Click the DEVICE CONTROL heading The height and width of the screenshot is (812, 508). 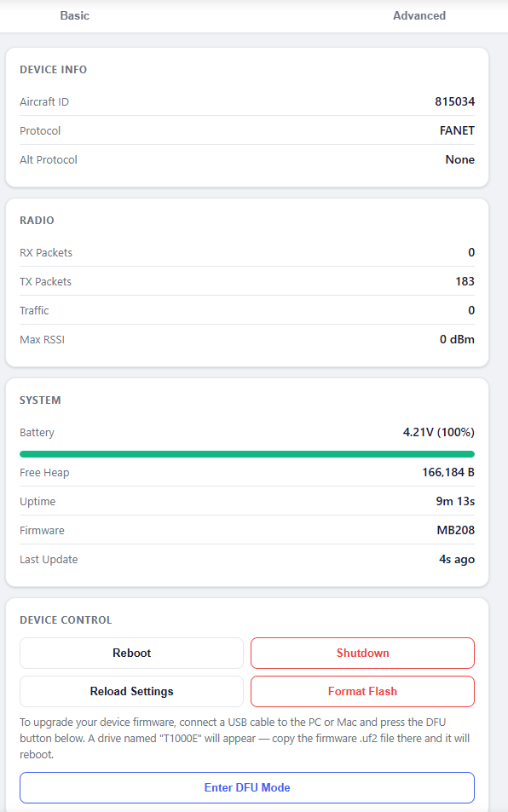tap(66, 620)
